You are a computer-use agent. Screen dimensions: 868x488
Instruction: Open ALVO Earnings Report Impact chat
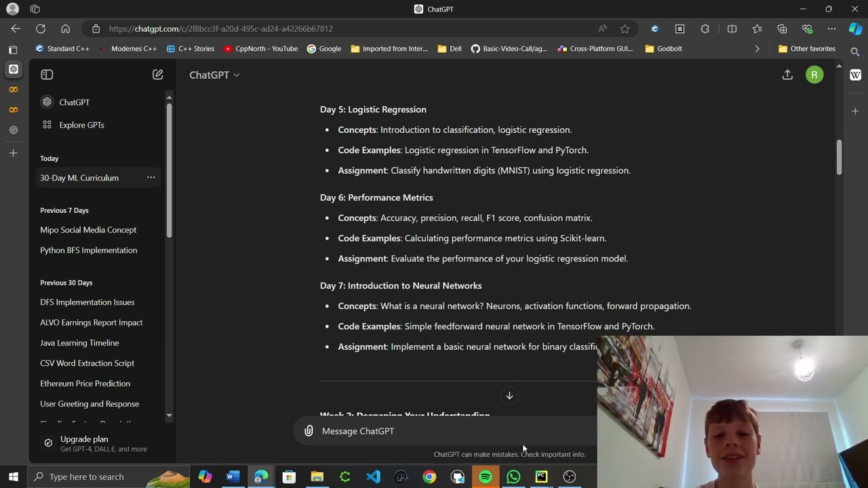[x=92, y=323]
